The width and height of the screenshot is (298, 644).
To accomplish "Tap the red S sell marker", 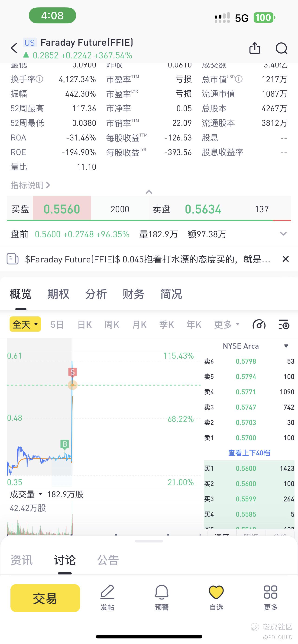I will tap(73, 372).
